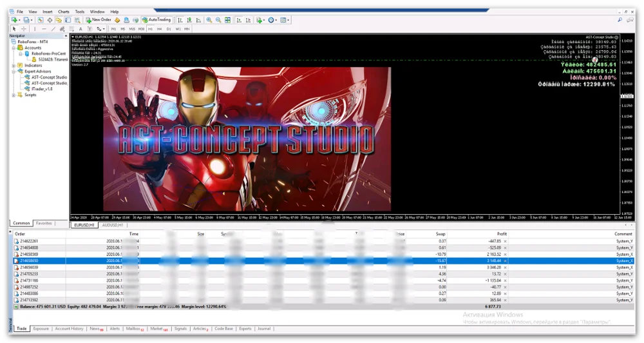The width and height of the screenshot is (644, 343).
Task: Open the Account History terminal tab
Action: (x=68, y=329)
